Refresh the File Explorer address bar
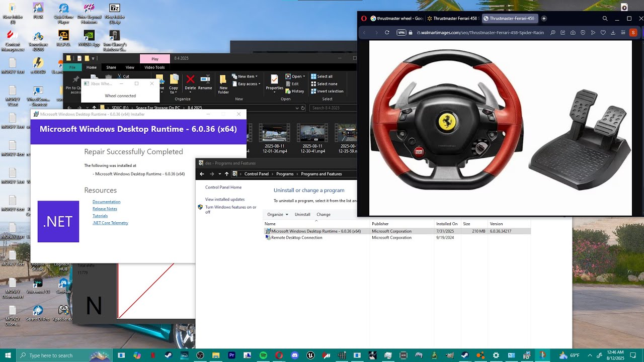Image resolution: width=644 pixels, height=362 pixels. coord(303,108)
